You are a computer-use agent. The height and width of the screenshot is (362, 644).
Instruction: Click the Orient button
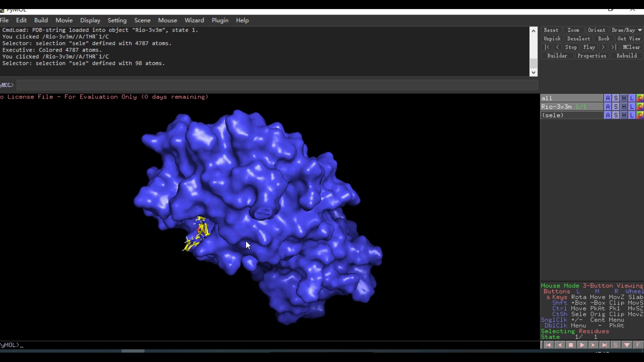[596, 30]
